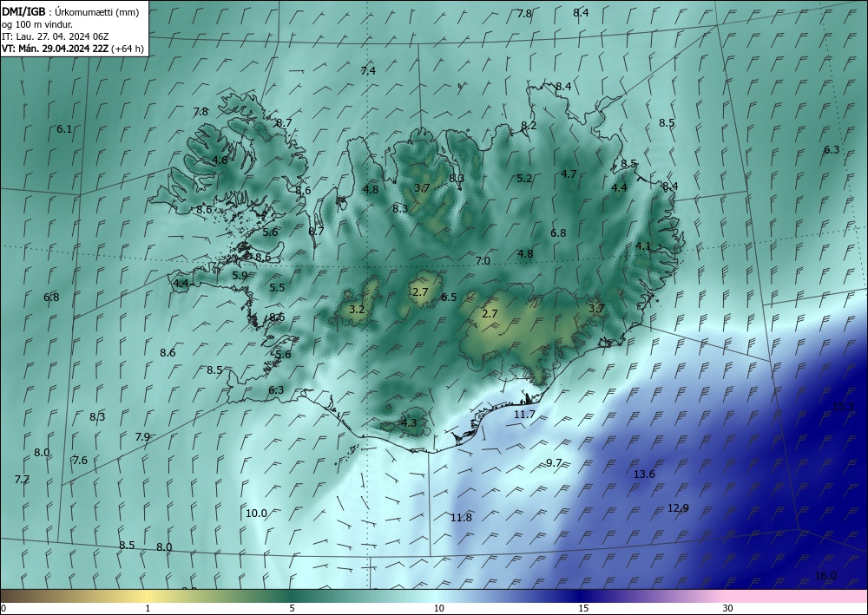Click the 1 label on the color scale

click(x=148, y=609)
